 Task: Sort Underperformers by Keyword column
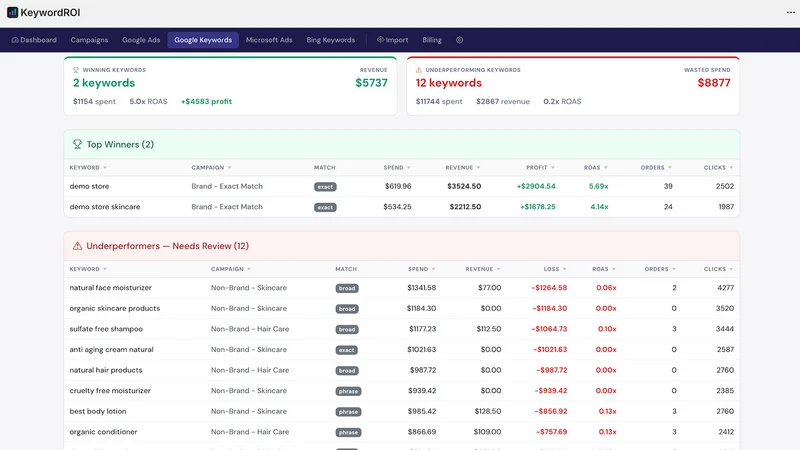click(88, 269)
